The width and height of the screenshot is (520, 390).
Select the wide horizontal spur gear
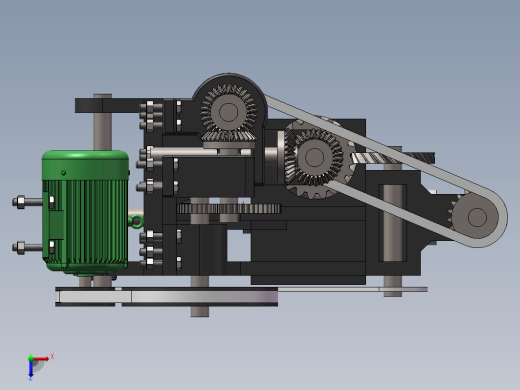(x=229, y=209)
